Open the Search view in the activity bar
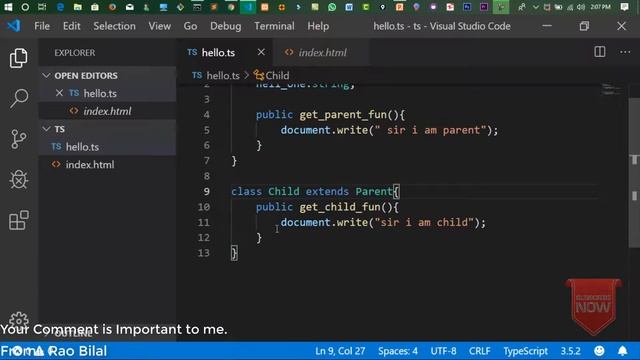 point(19,98)
